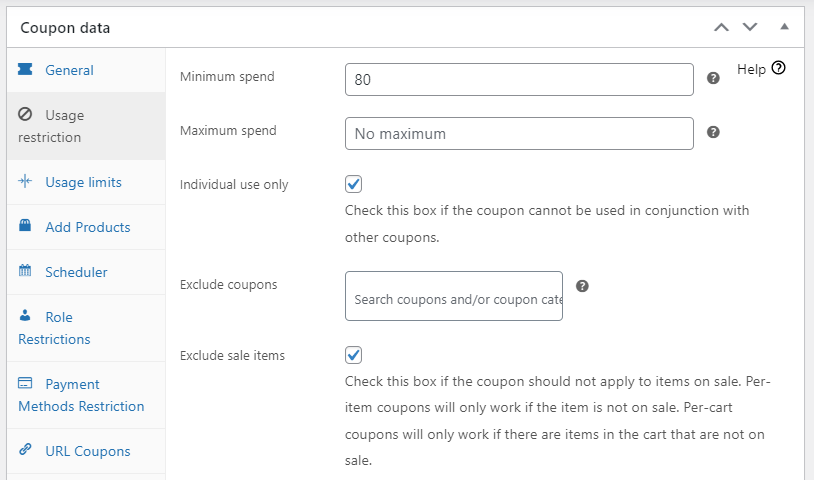
Task: Collapse the Coupon data panel
Action: 784,26
